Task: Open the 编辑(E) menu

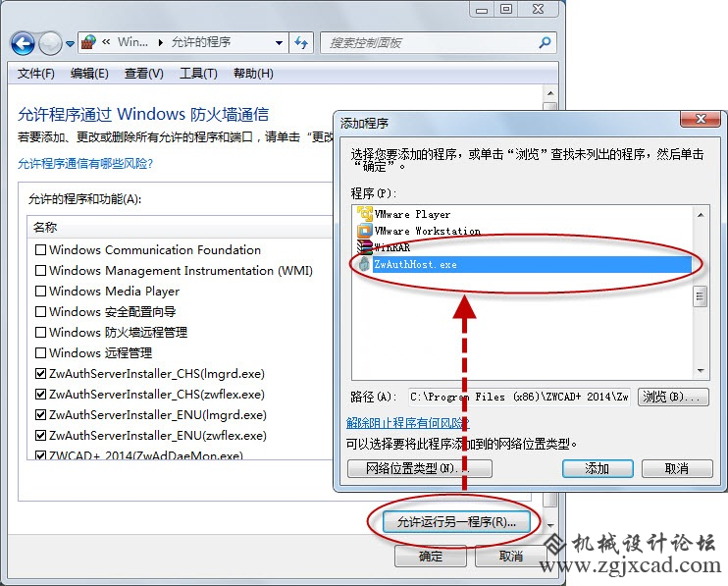Action: coord(89,74)
